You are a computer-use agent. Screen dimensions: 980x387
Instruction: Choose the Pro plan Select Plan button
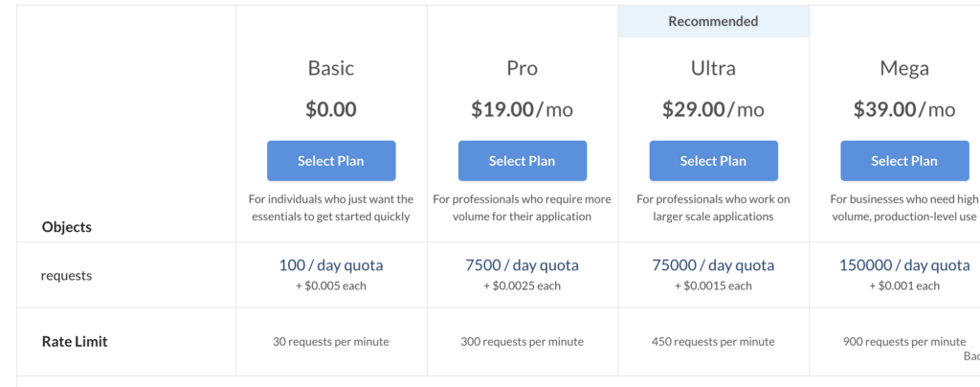pyautogui.click(x=523, y=161)
